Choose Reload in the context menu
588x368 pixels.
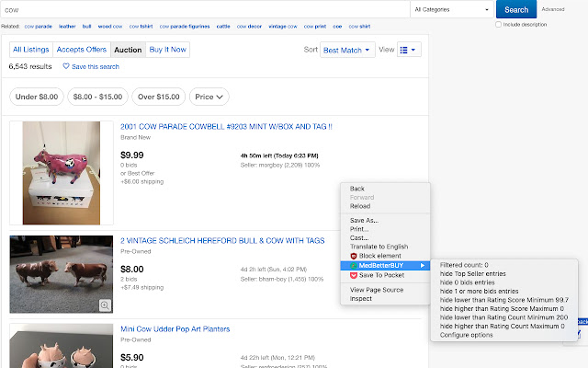385,206
